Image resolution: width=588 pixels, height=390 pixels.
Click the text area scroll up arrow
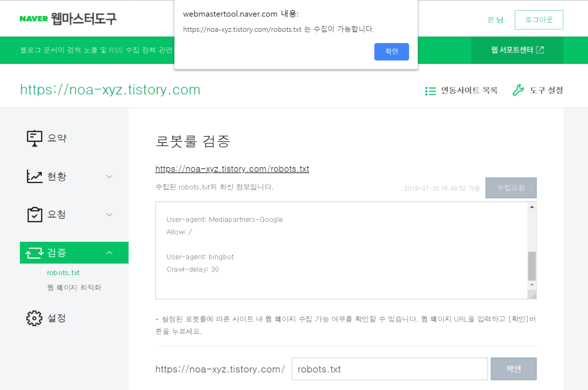(532, 207)
